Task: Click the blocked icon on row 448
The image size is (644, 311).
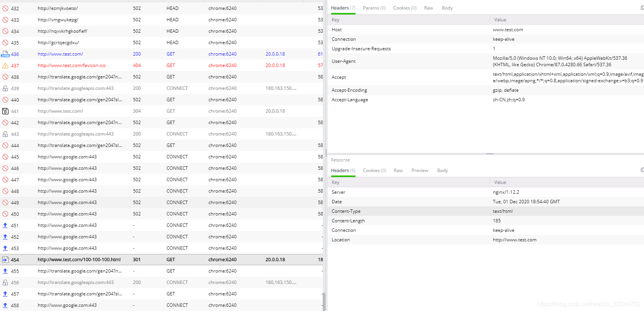Action: 5,191
